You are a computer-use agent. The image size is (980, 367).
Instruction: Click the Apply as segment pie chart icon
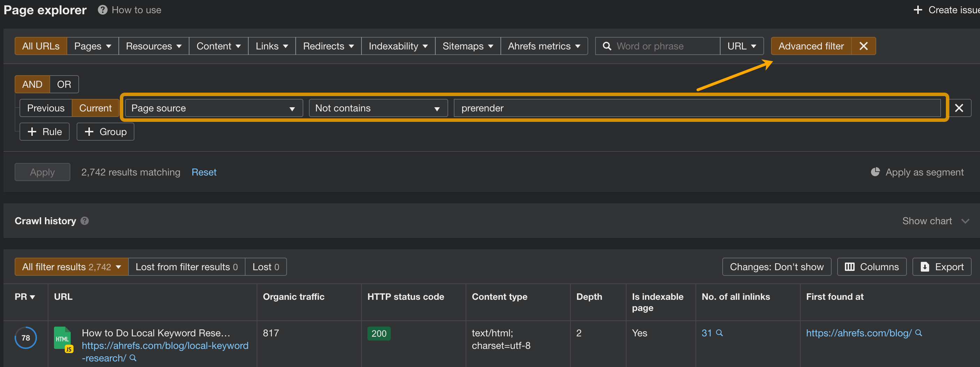[x=876, y=172]
